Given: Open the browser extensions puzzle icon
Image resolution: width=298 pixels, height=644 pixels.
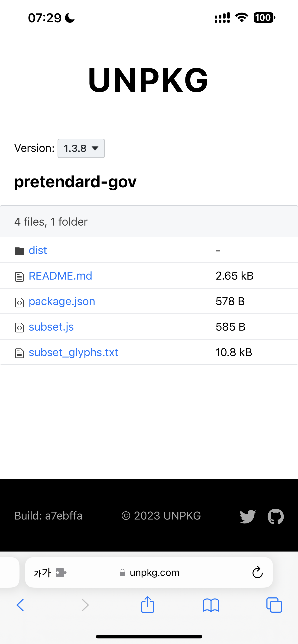Looking at the screenshot, I should pyautogui.click(x=61, y=573).
